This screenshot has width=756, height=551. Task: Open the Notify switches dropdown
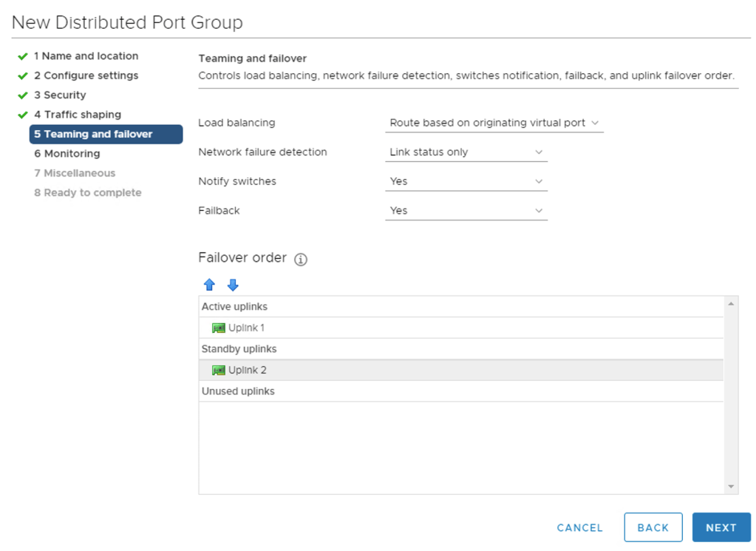click(466, 181)
